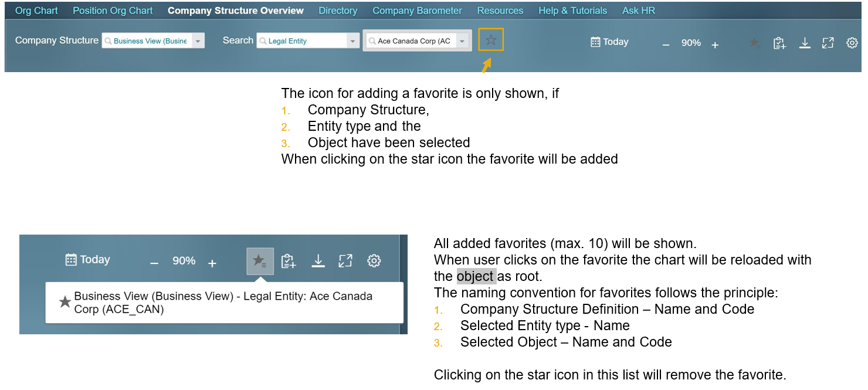Click the download icon above the favorites popup
Screen dimensions: 868x390
click(318, 261)
